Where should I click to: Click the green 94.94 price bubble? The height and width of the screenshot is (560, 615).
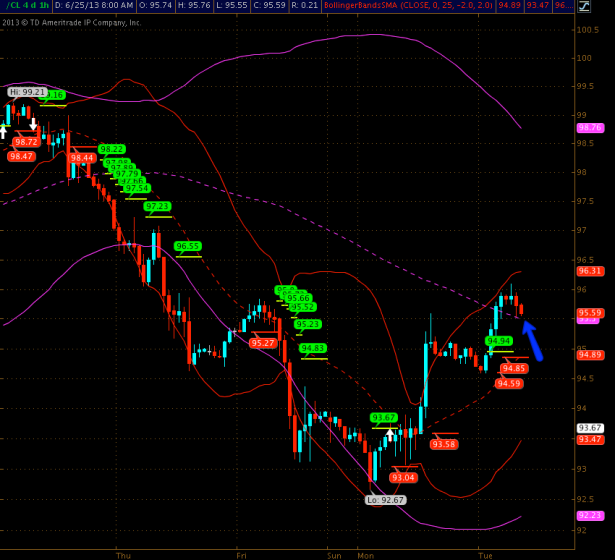coord(499,341)
